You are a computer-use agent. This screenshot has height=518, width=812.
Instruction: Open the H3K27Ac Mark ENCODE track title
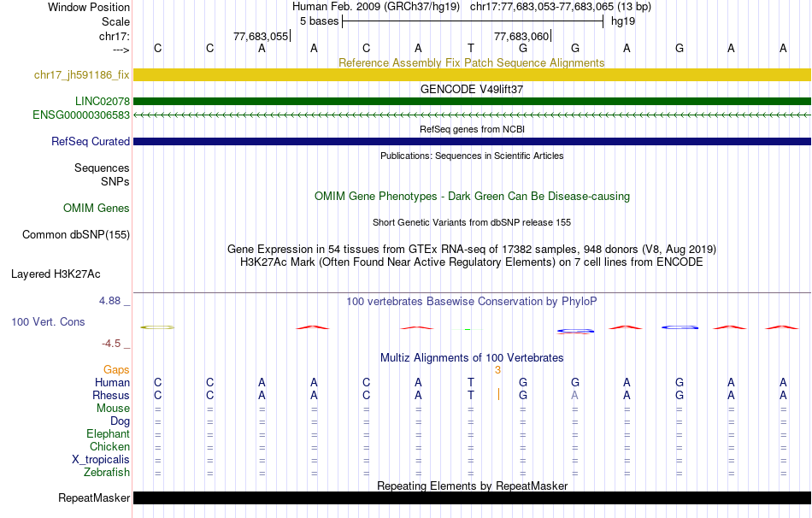point(472,262)
